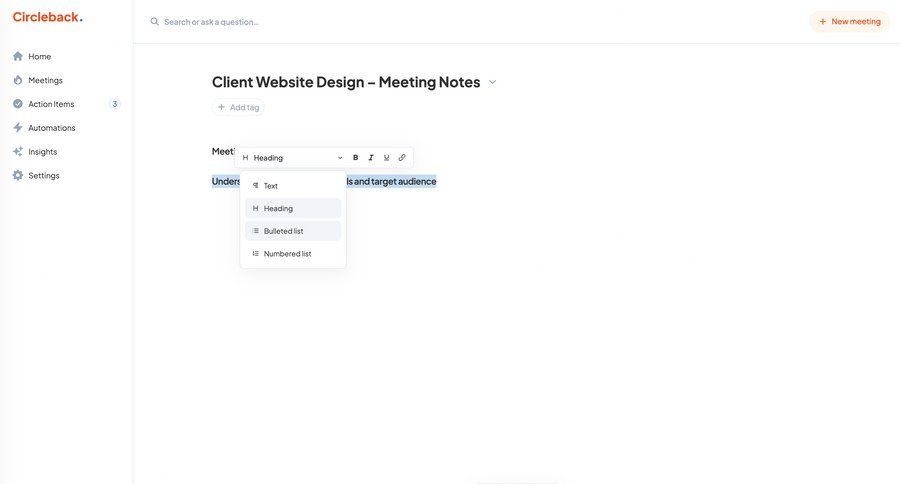Go to Meetings in the sidebar
Screen dimensions: 900x484
[x=45, y=80]
